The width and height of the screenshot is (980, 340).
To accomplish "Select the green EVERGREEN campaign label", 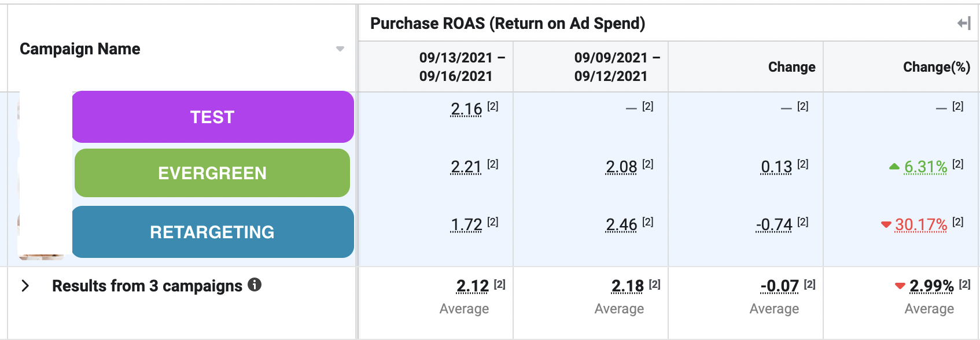I will (212, 173).
